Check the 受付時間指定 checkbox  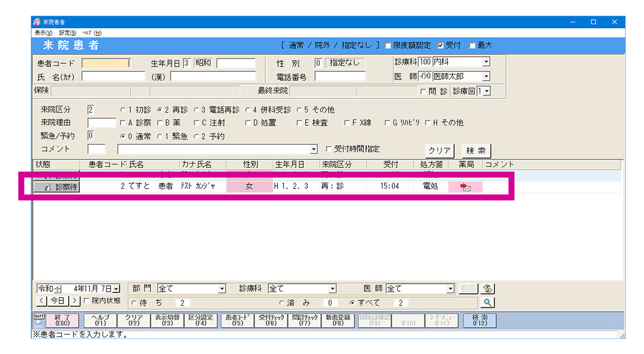pyautogui.click(x=329, y=149)
